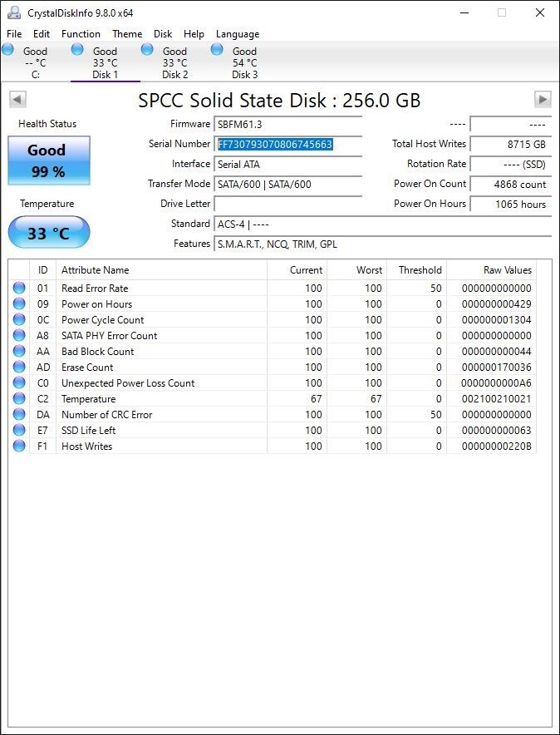Click the empty Drive Letter field
This screenshot has width=560, height=735.
point(288,204)
